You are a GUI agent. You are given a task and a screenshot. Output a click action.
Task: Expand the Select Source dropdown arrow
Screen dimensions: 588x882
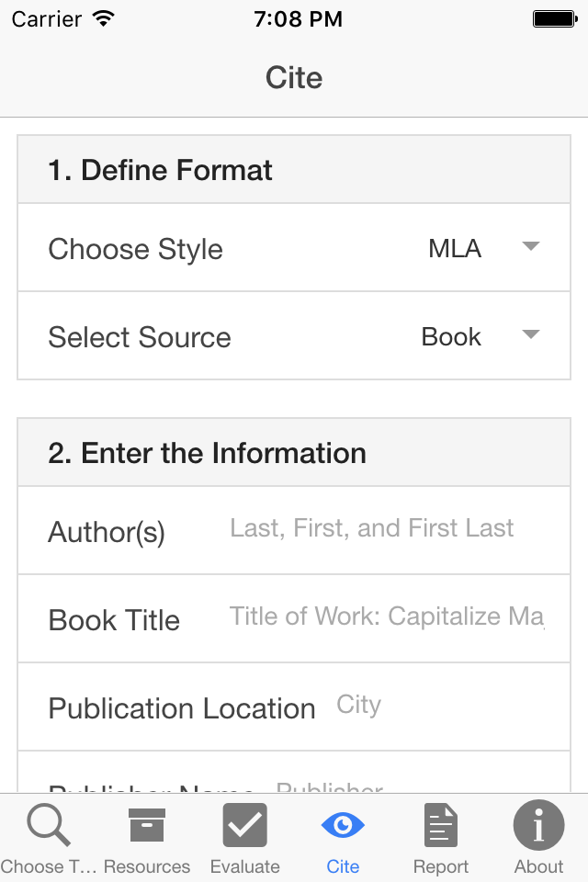pos(530,334)
